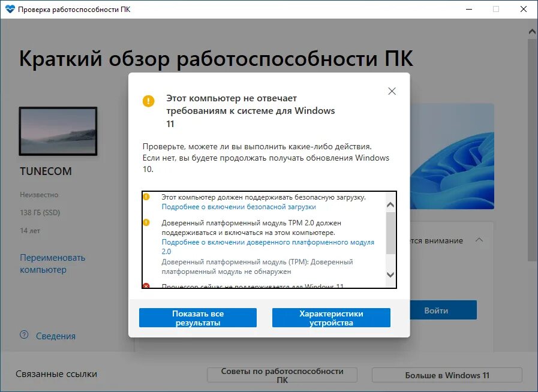
Task: Click the 138 ГБ (SSD) storage text
Action: (40, 213)
